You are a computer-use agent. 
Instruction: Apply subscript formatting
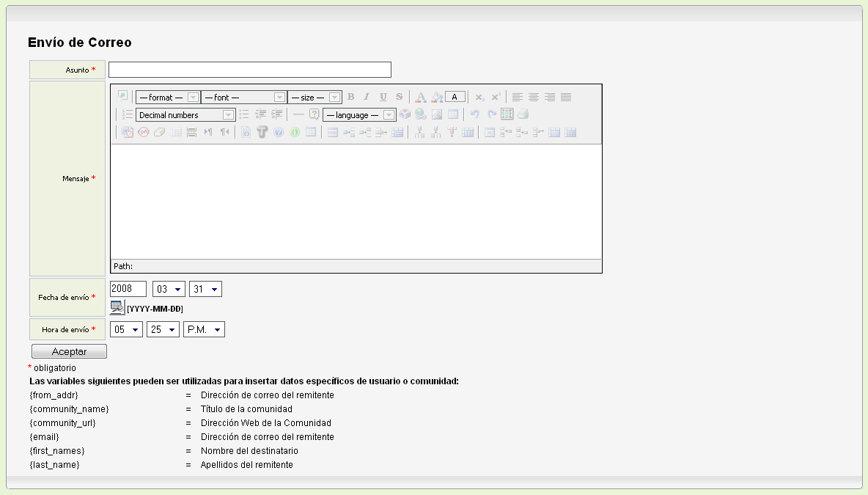(x=479, y=97)
